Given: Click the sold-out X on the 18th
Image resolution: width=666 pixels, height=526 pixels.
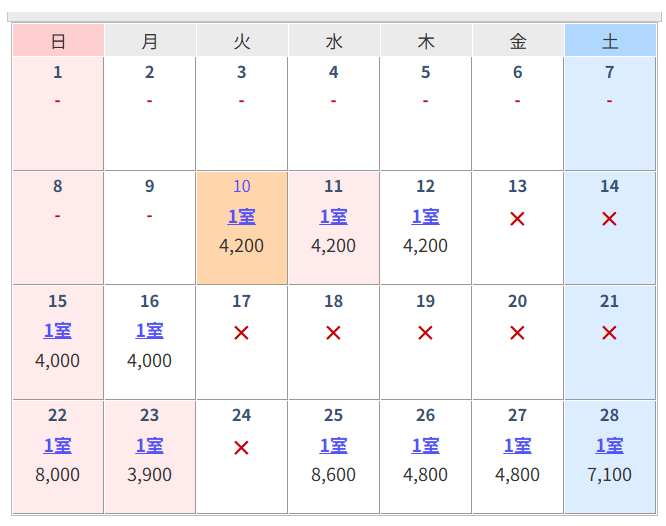Looking at the screenshot, I should coord(333,333).
